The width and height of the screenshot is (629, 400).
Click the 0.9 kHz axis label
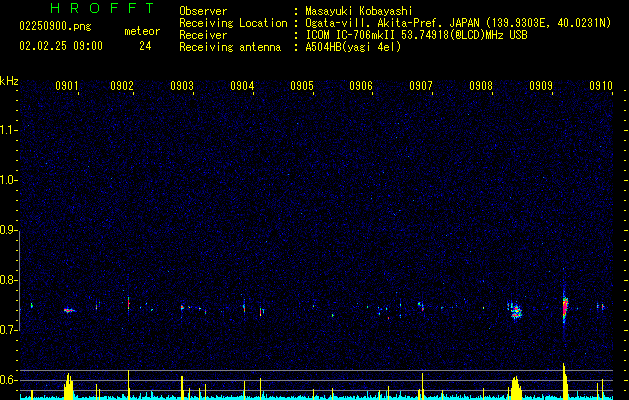click(9, 230)
